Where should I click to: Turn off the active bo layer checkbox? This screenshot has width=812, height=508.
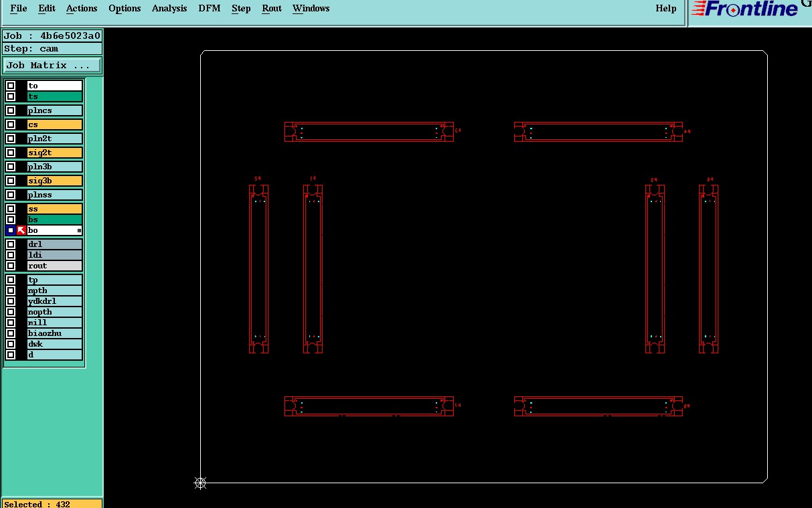[x=11, y=230]
